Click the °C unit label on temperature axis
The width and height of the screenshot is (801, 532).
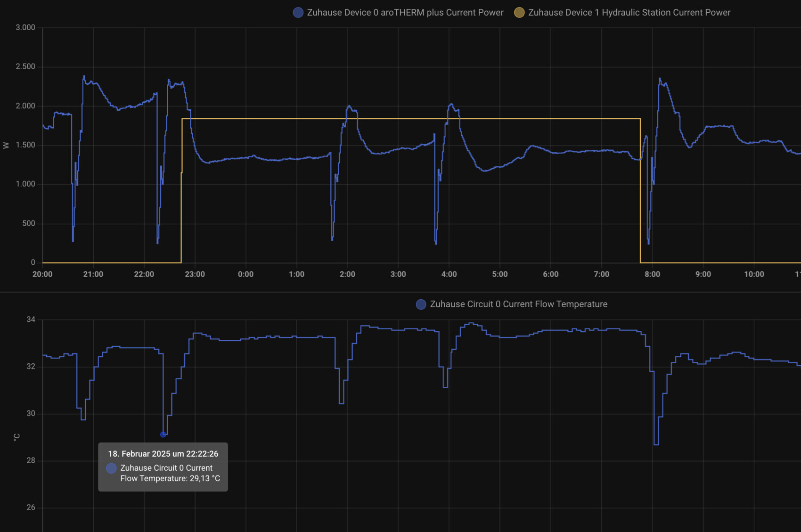pyautogui.click(x=16, y=437)
